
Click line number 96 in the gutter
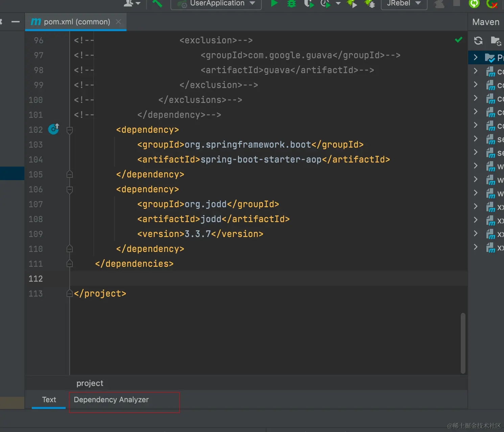[39, 40]
